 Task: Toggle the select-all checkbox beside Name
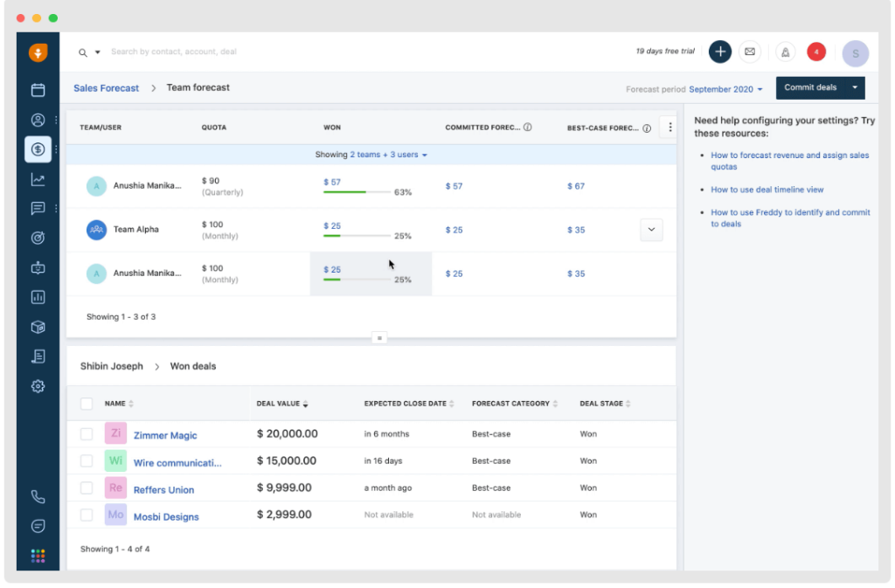coord(87,404)
